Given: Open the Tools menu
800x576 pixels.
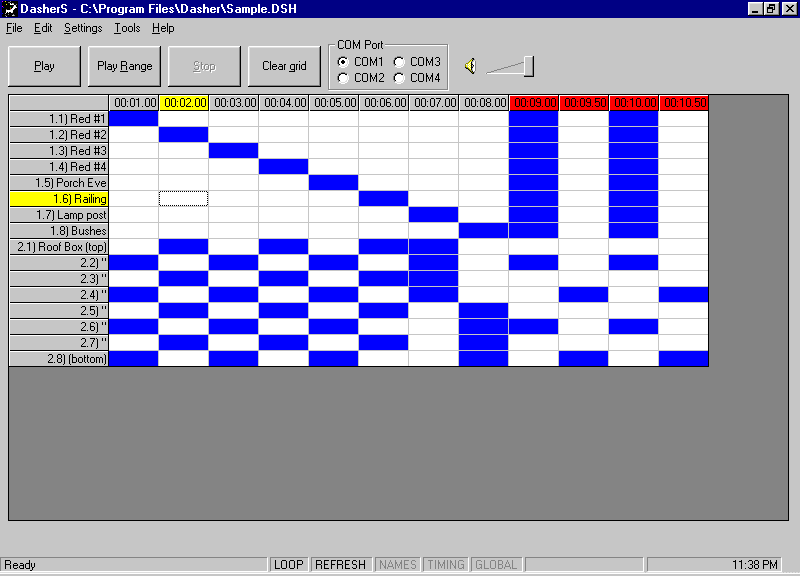Looking at the screenshot, I should [127, 28].
